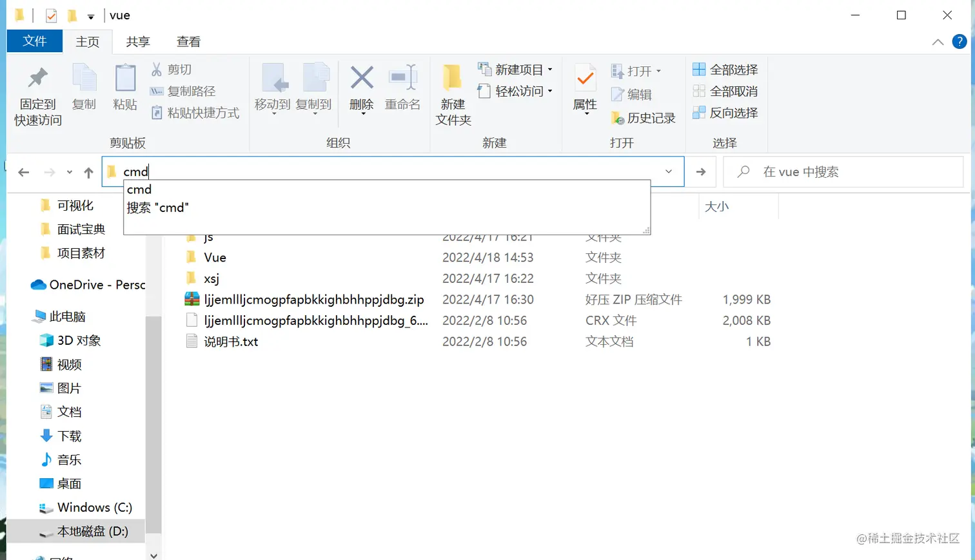Viewport: 975px width, 560px height.
Task: Click the Music (音乐) sidebar icon
Action: point(46,459)
